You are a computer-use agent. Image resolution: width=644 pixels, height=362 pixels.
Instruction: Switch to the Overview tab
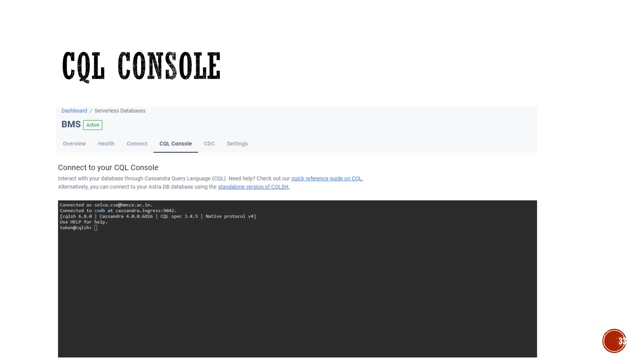(x=74, y=144)
